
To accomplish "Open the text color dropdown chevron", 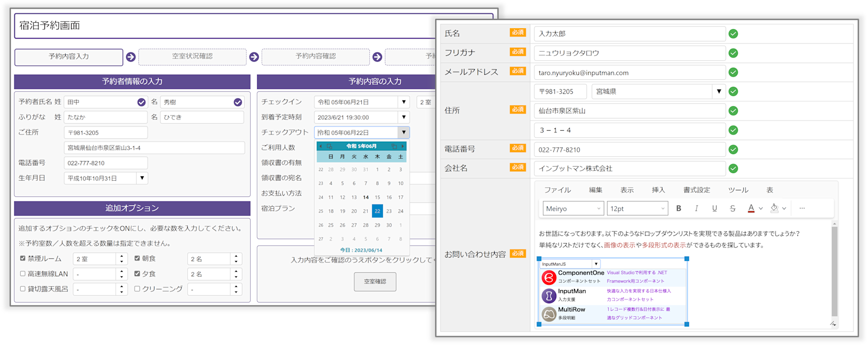I will (761, 209).
